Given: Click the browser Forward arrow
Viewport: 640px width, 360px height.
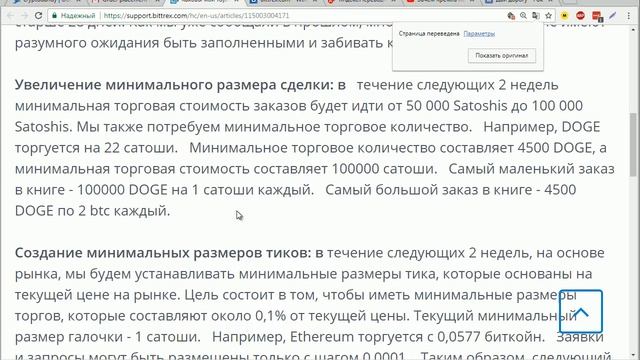Looking at the screenshot, I should click(x=24, y=16).
